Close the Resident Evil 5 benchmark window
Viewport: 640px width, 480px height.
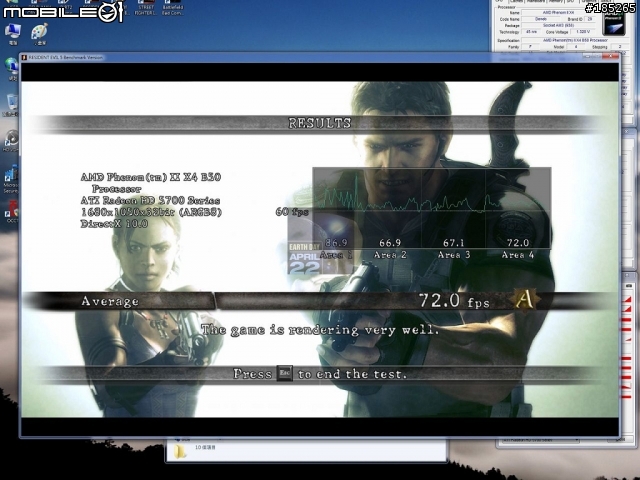[611, 56]
